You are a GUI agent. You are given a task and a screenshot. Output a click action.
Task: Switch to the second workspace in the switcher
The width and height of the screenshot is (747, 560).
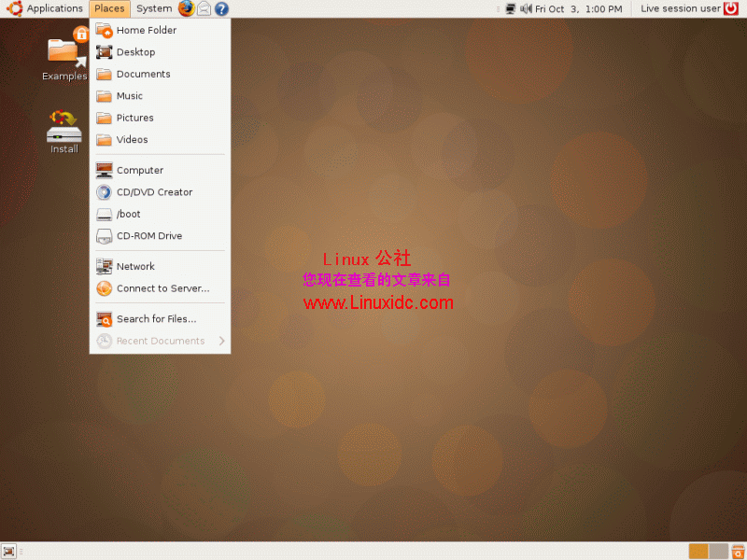(x=718, y=551)
